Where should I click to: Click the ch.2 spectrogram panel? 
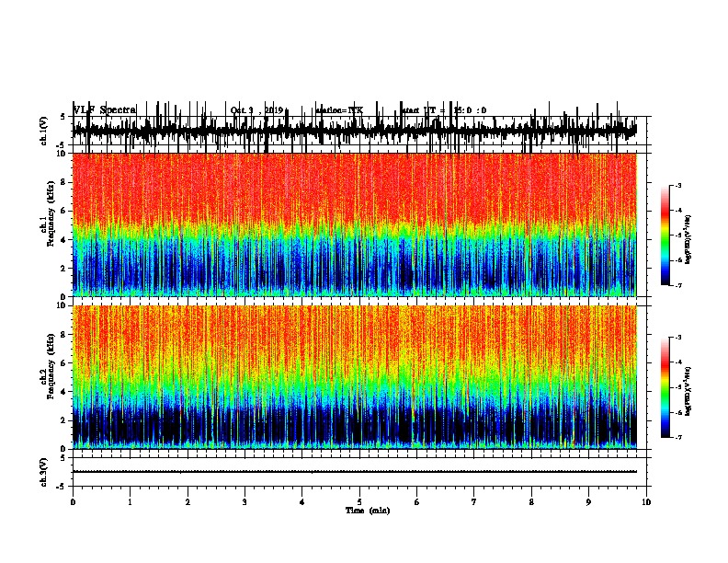354,377
